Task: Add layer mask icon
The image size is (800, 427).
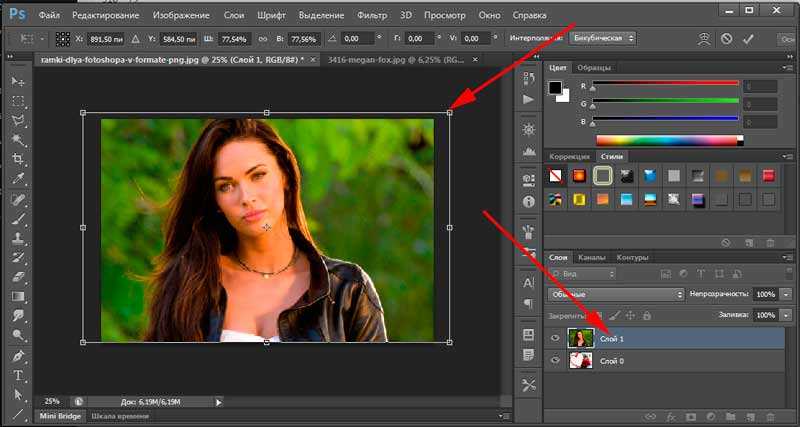Action: [690, 417]
